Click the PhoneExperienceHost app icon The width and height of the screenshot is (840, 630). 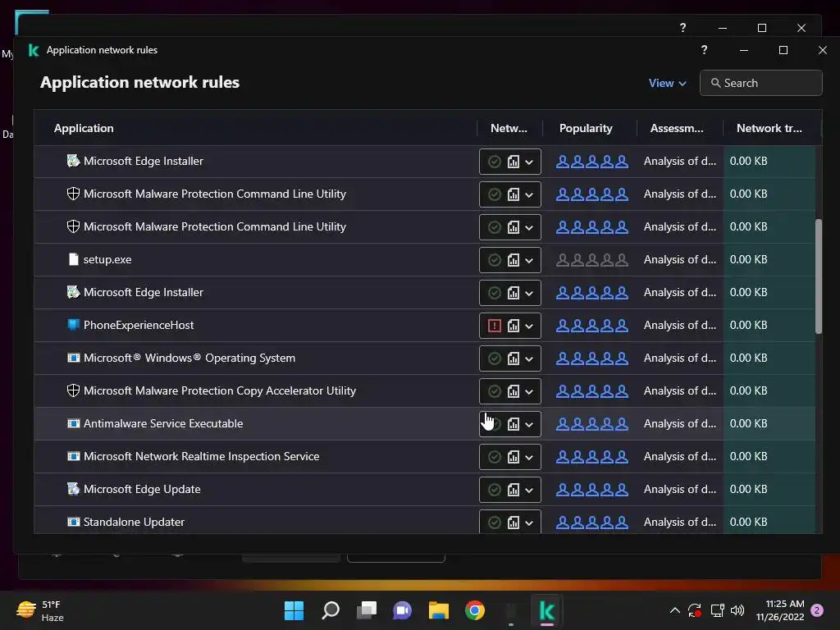[x=73, y=325]
